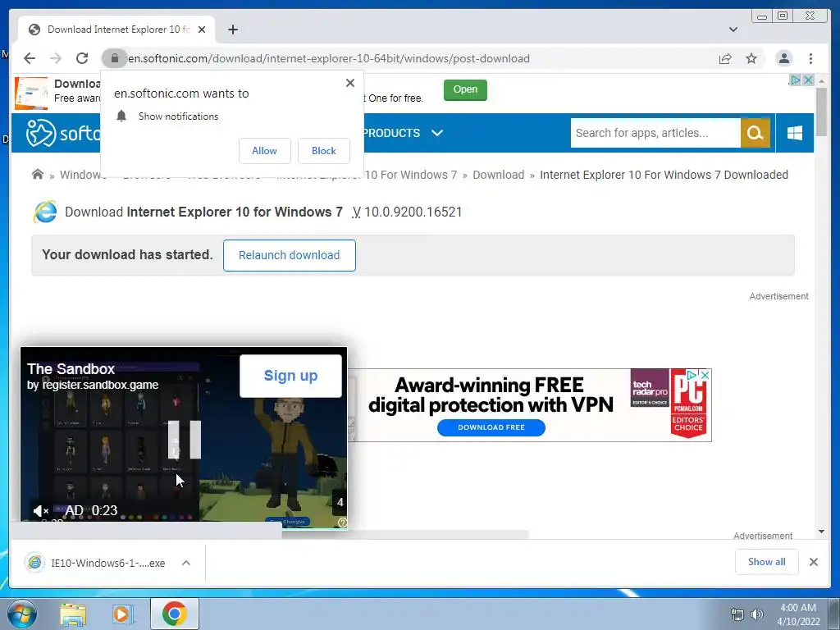Image resolution: width=840 pixels, height=630 pixels.
Task: Allow notifications from en.softonic.com
Action: [265, 151]
